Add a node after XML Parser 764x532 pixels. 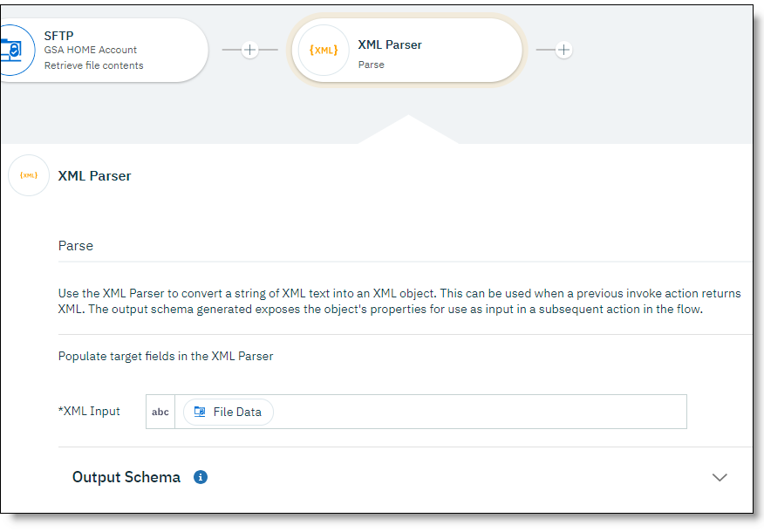[x=563, y=50]
